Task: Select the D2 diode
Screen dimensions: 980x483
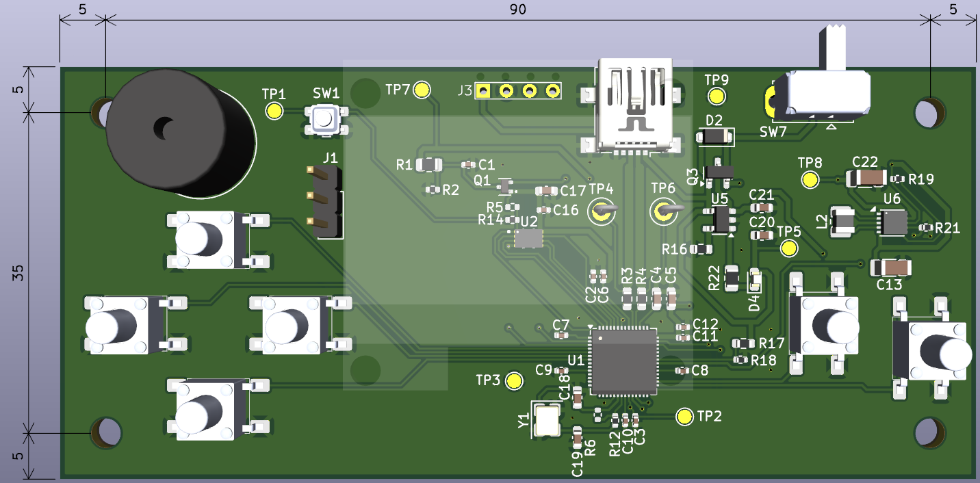Action: pos(714,137)
